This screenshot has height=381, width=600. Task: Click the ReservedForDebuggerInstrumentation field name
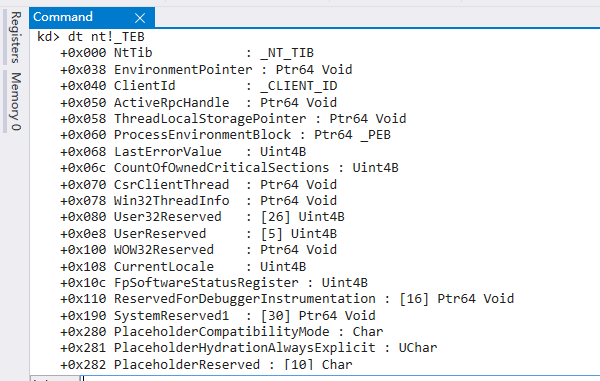pos(245,298)
